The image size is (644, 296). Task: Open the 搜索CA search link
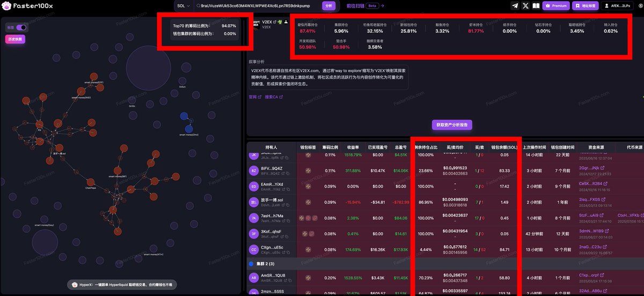pos(274,97)
